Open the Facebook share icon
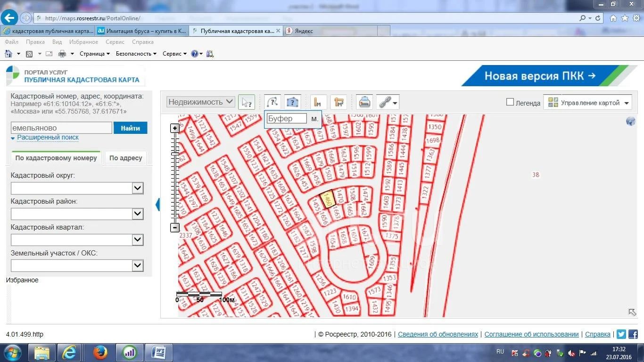Viewport: 644px width, 362px height. (x=633, y=334)
